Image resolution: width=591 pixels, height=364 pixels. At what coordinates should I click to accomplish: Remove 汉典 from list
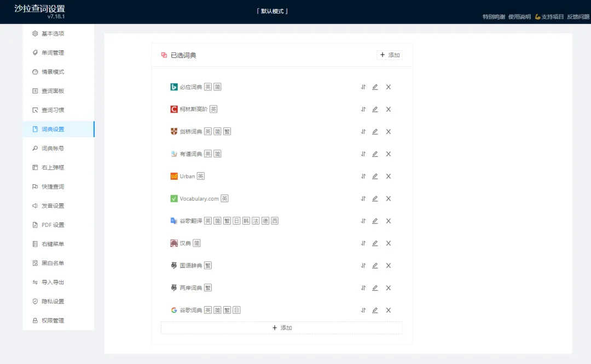click(388, 243)
